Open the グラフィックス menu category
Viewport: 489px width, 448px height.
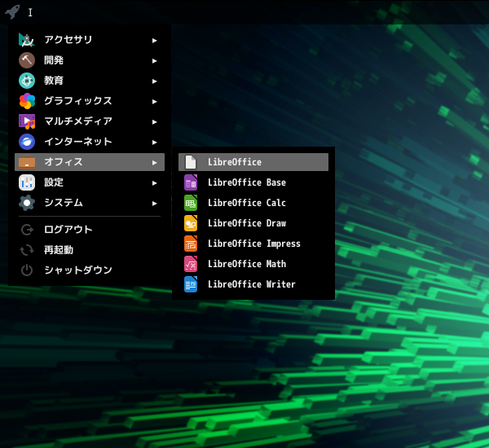pyautogui.click(x=90, y=101)
